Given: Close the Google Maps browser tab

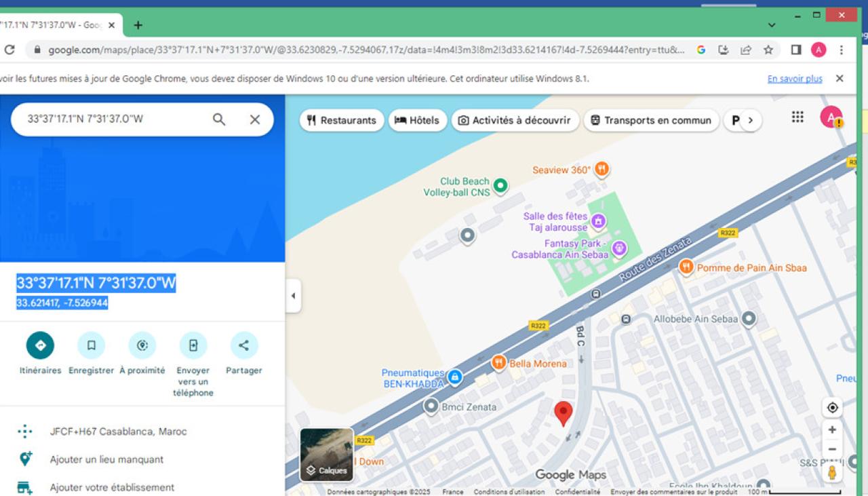Looking at the screenshot, I should pyautogui.click(x=112, y=25).
